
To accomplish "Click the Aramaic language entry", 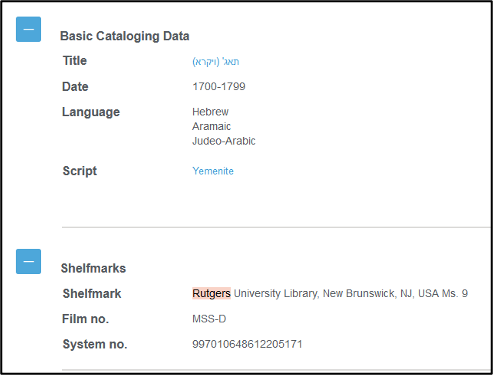I will 211,126.
